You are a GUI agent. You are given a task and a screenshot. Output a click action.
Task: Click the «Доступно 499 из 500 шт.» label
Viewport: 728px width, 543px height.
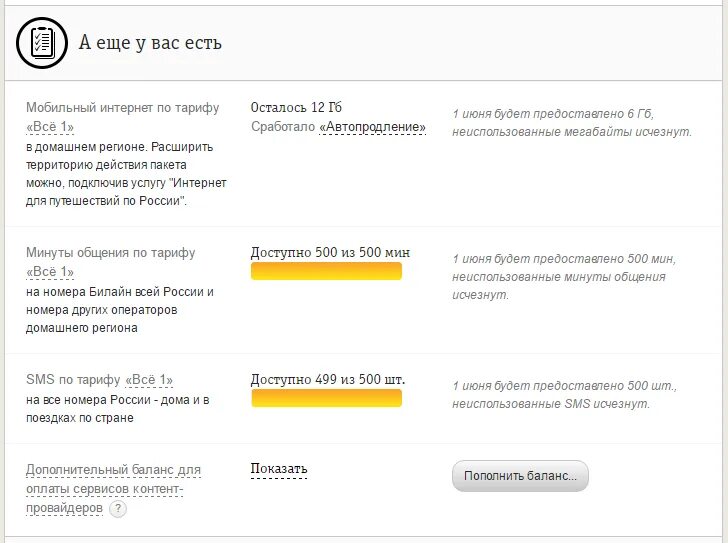[x=328, y=380]
